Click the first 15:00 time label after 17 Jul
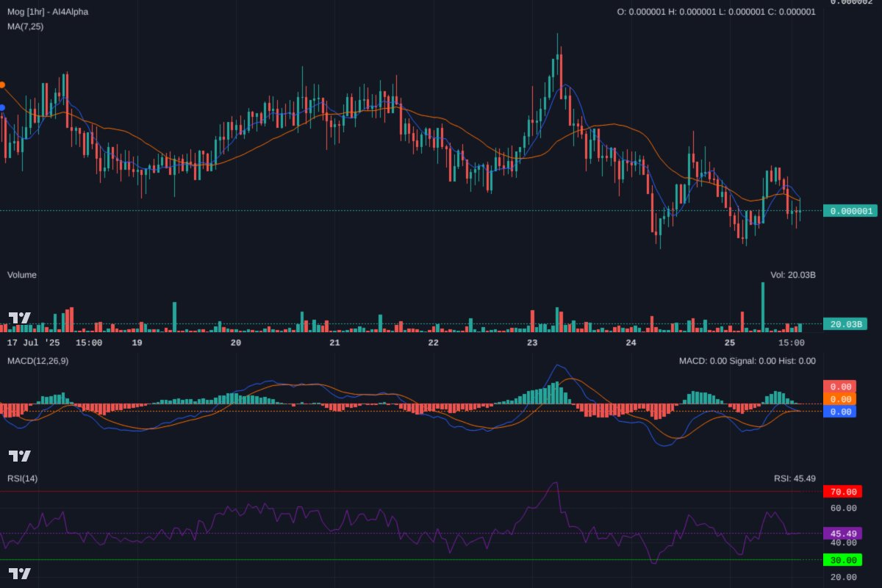 [89, 343]
